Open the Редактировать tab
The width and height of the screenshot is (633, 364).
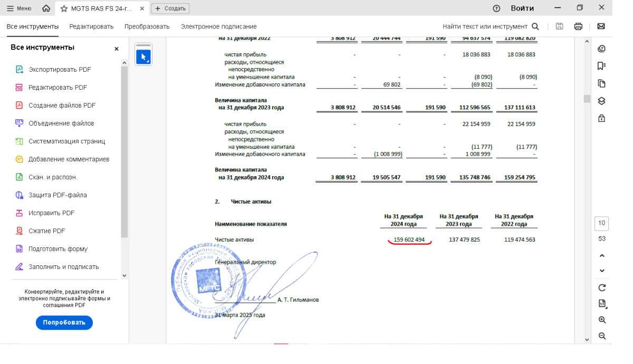[91, 26]
